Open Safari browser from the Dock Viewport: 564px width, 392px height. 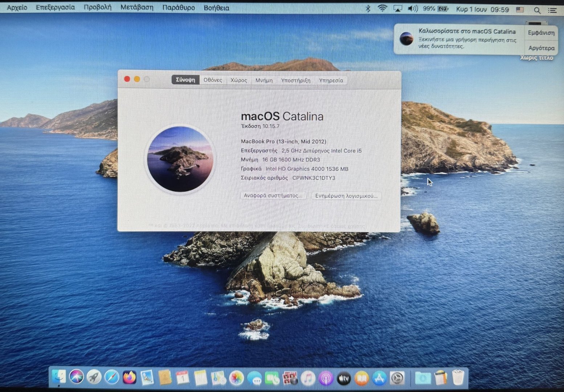click(x=112, y=377)
